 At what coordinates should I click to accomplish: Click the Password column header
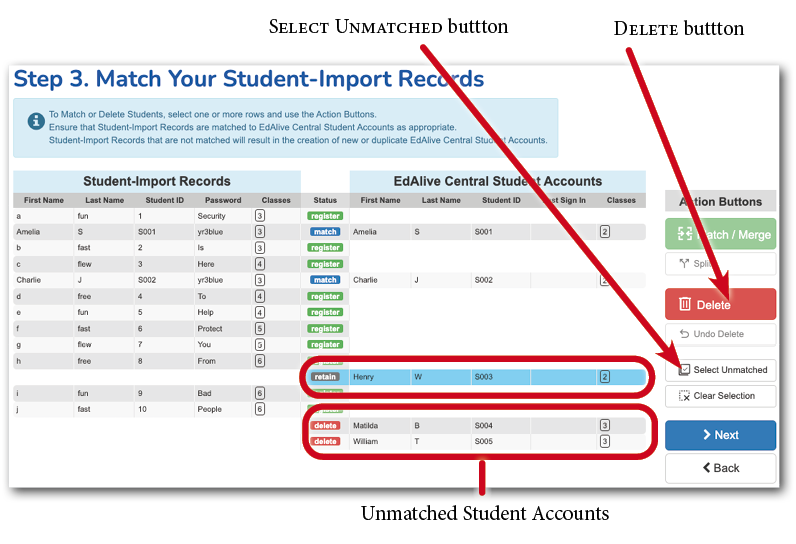[223, 200]
